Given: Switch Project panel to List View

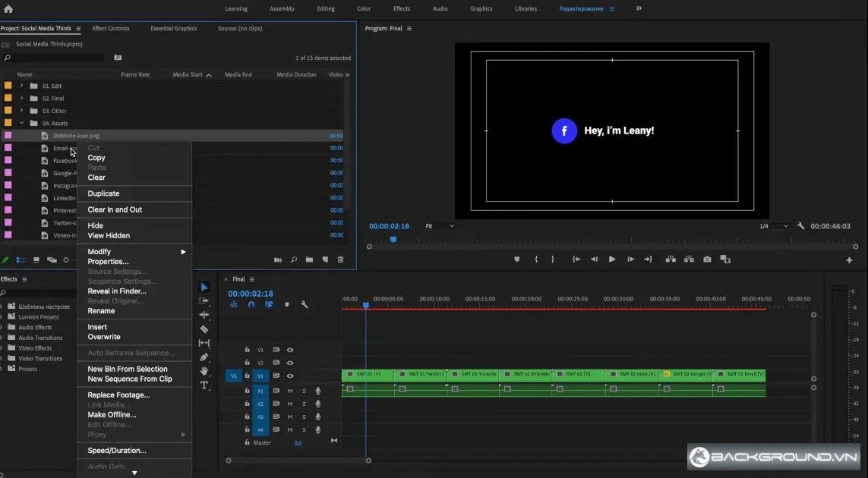Looking at the screenshot, I should coord(21,259).
